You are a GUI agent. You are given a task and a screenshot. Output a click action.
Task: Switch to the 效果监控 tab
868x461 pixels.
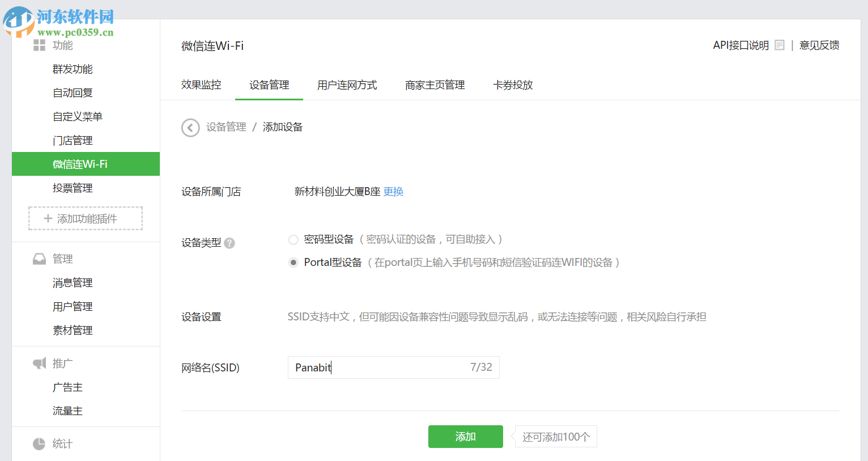[x=201, y=84]
